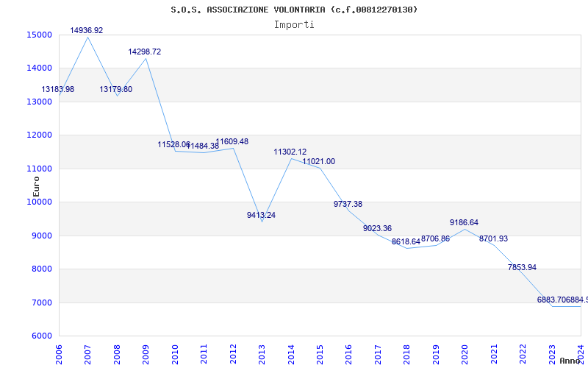The width and height of the screenshot is (588, 368).
Task: Click x-axis year 2010
Action: 175,355
